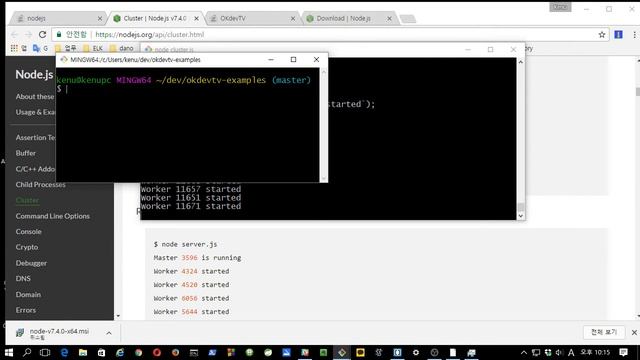Viewport: 640px width, 360px height.
Task: Bookmark this page with the star icon
Action: coord(602,35)
